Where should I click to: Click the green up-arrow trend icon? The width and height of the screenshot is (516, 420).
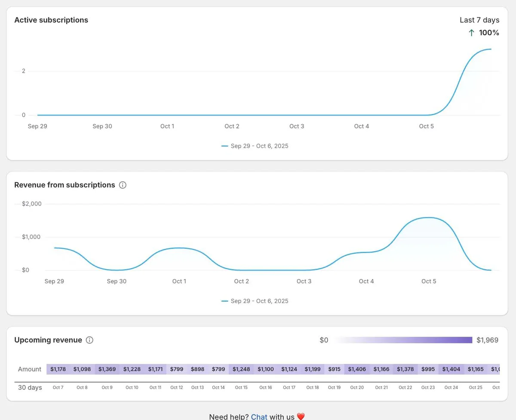[471, 33]
